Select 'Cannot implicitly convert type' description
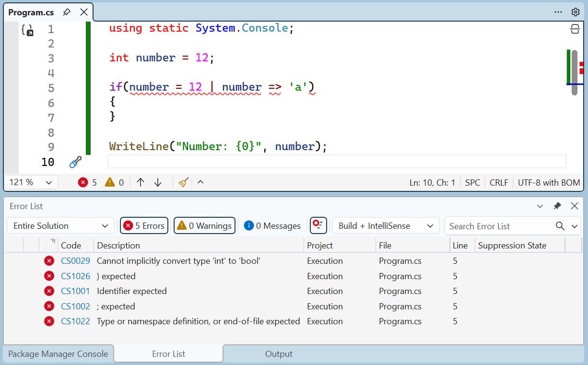 coord(178,261)
